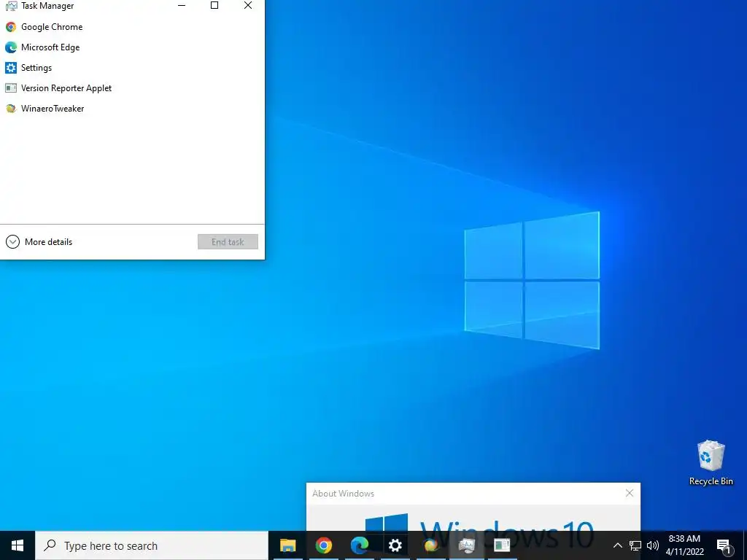Screen dimensions: 747x560
Task: Click the Edge icon in Task Manager list
Action: (10, 47)
